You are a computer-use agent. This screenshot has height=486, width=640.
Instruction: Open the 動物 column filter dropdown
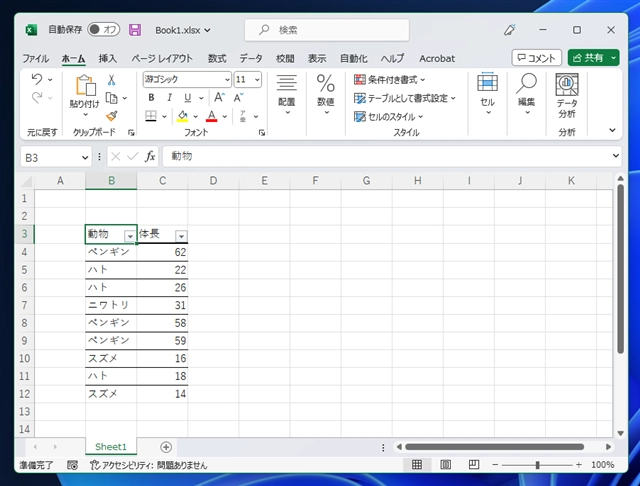tap(130, 235)
